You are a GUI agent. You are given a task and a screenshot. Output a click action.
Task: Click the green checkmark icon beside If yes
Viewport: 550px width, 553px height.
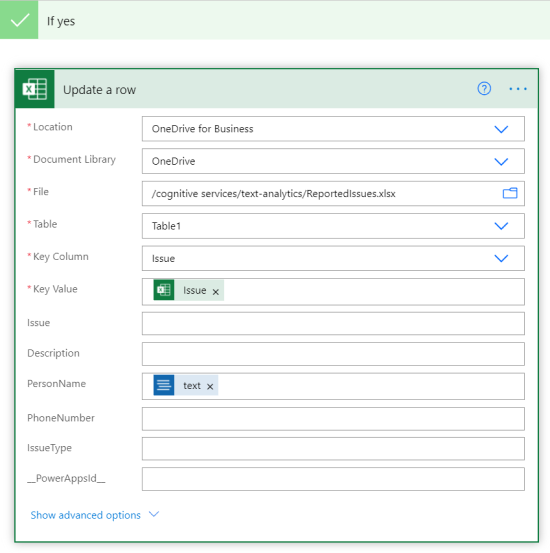19,20
